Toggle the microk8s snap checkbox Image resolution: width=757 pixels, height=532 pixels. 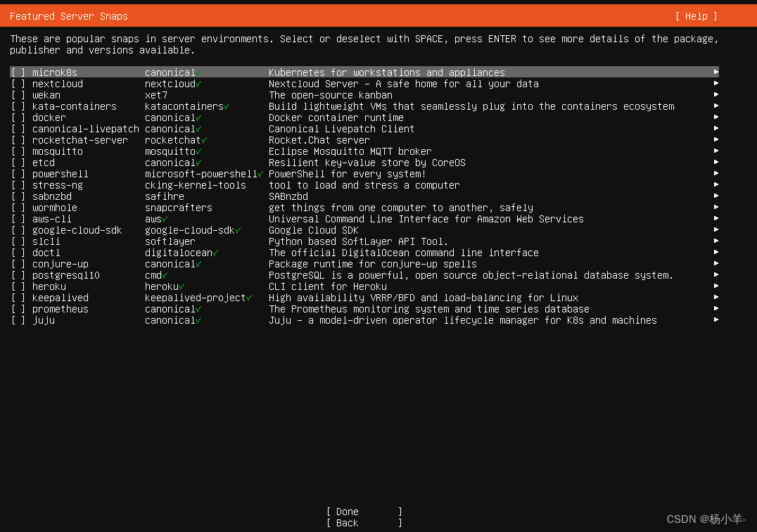click(18, 72)
